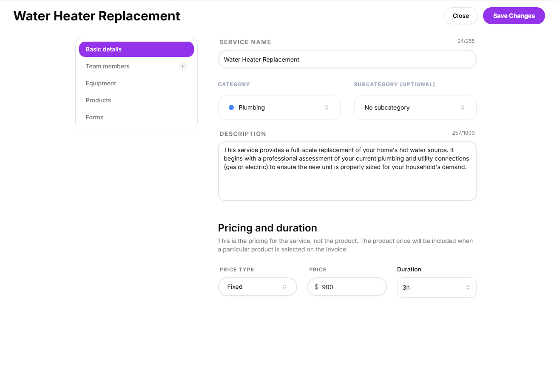Click the Close button
Screen dimensions: 557x392
pos(460,16)
